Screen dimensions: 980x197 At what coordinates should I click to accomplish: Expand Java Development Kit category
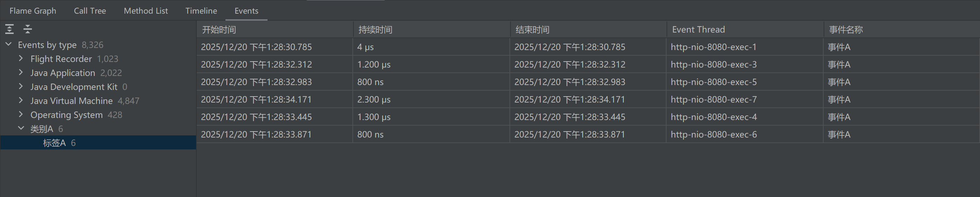(21, 86)
